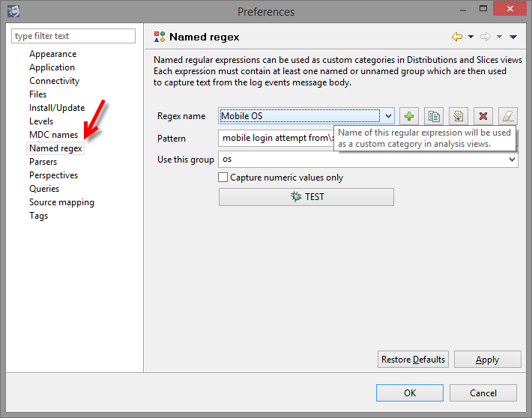
Task: Open Levels preferences
Action: coord(41,121)
